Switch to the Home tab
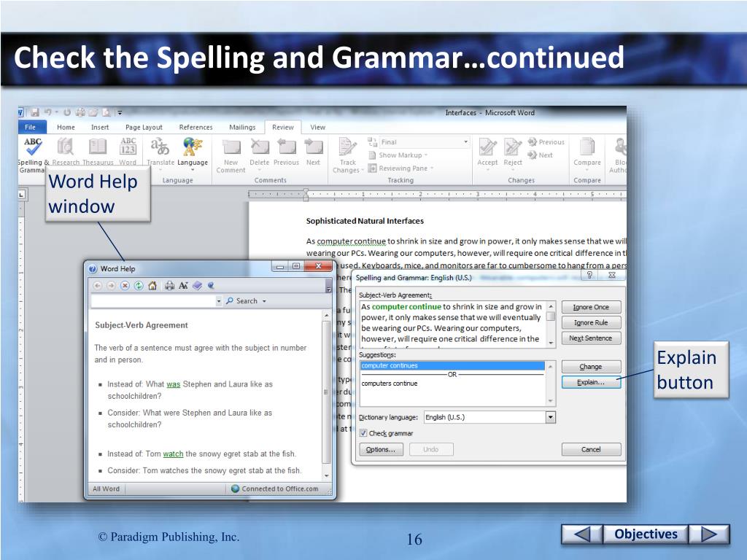Viewport: 747px width, 560px height. click(66, 127)
